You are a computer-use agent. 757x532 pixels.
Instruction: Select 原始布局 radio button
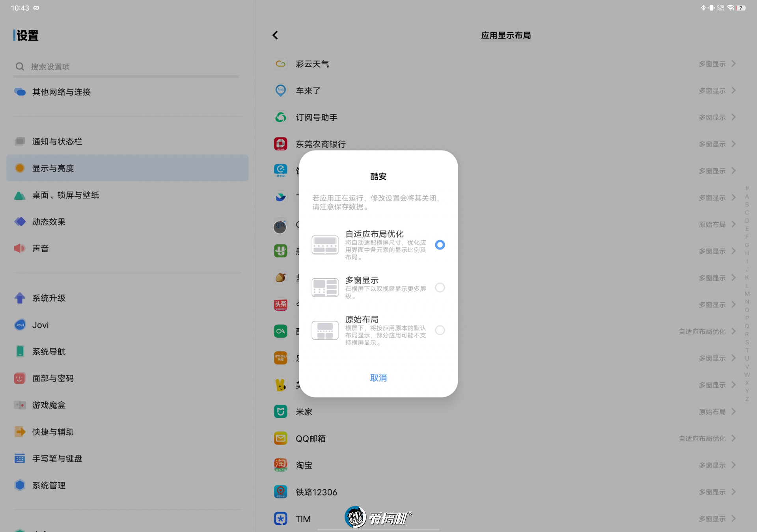pos(441,330)
